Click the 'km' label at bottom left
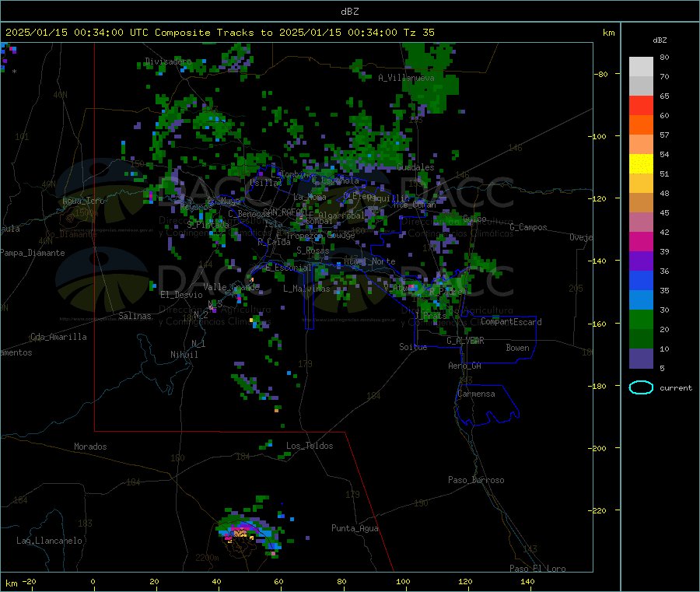This screenshot has width=700, height=592. pos(11,583)
